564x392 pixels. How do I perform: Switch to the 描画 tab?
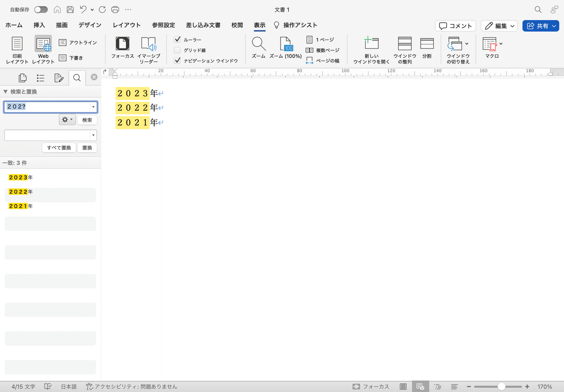tap(62, 25)
